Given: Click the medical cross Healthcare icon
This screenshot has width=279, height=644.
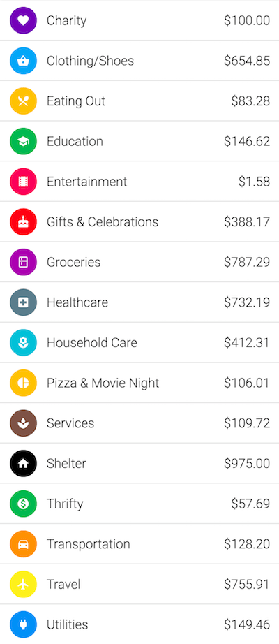Looking at the screenshot, I should [x=24, y=302].
